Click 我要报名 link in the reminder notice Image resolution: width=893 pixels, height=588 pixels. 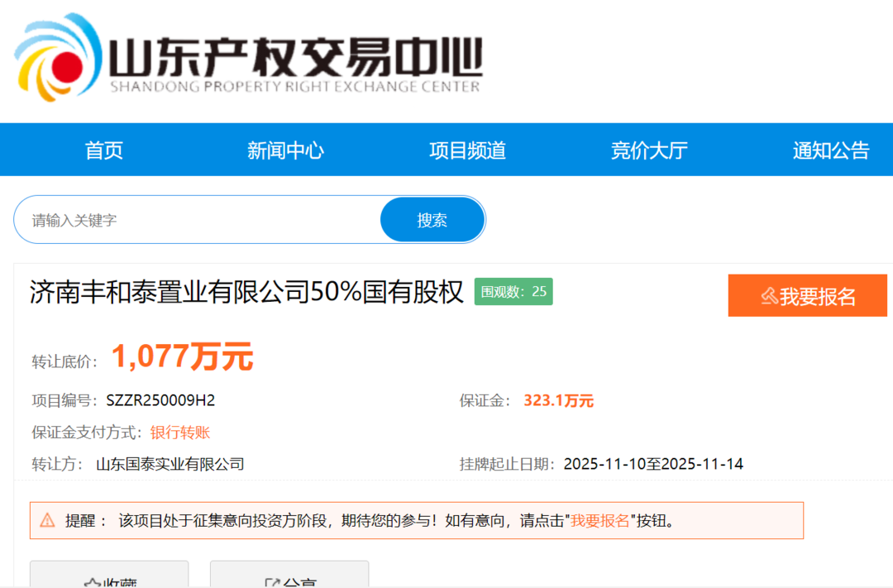(x=601, y=521)
